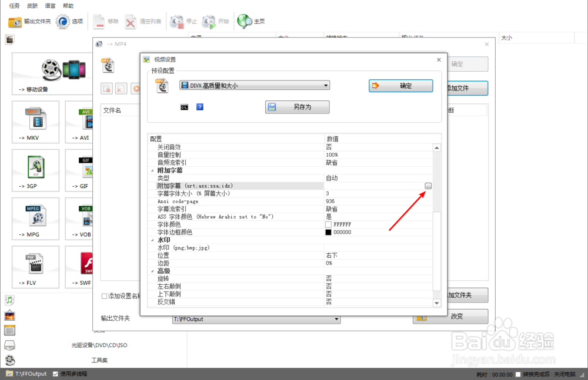Select the 移动设备 conversion tile
Screen dimensions: 588x380
tap(52, 74)
